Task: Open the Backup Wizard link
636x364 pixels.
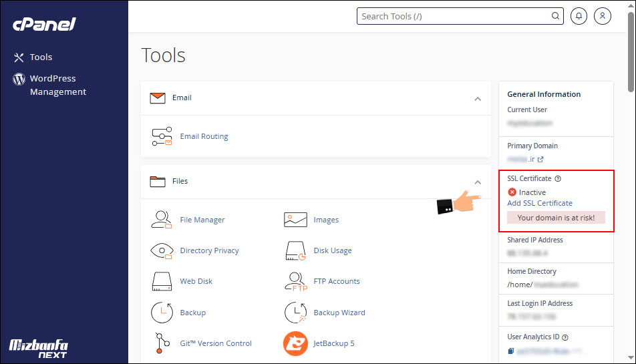Action: (x=339, y=313)
